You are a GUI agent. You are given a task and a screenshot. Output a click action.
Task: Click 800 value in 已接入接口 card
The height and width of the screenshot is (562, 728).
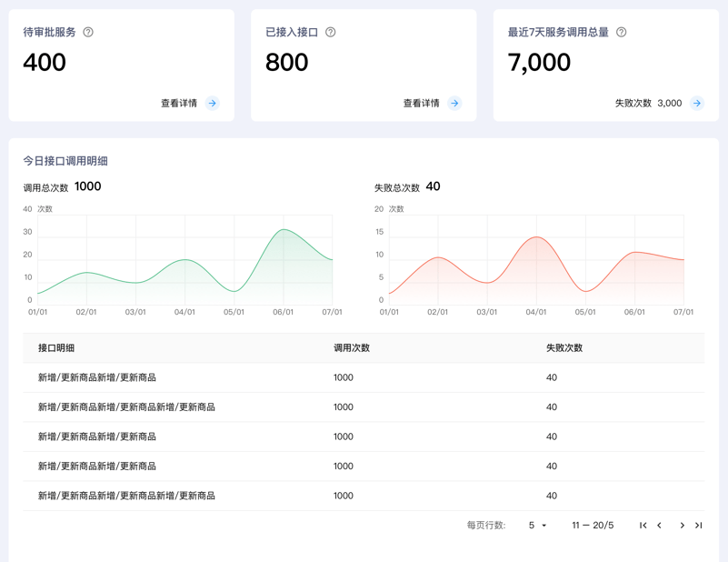[x=287, y=62]
